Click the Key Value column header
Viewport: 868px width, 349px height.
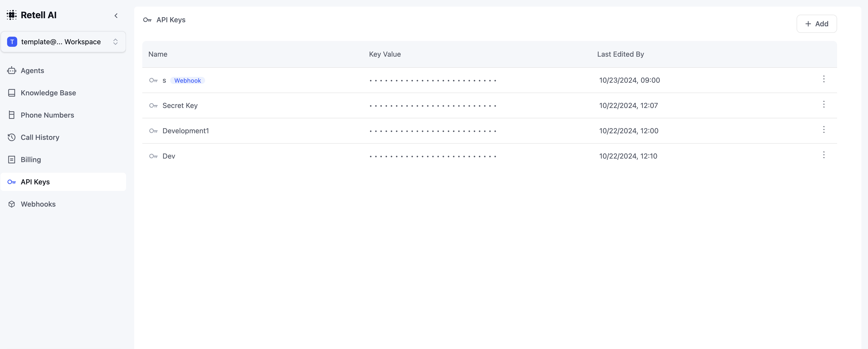pos(385,54)
